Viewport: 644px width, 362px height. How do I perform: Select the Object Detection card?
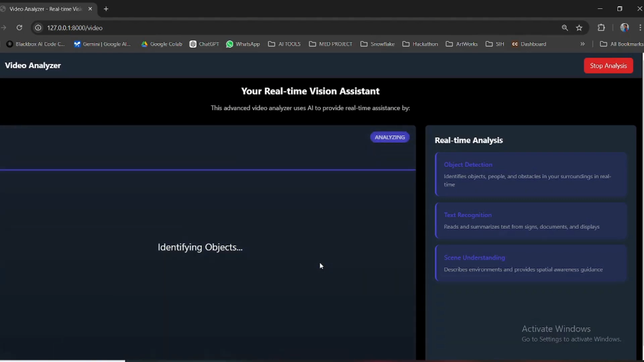pos(531,174)
